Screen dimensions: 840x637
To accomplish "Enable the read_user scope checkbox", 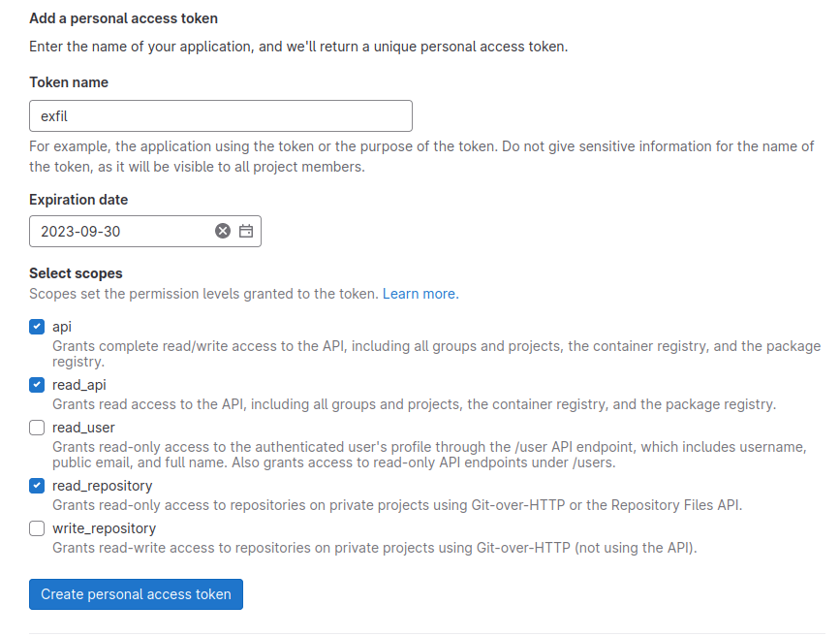I will pyautogui.click(x=37, y=428).
